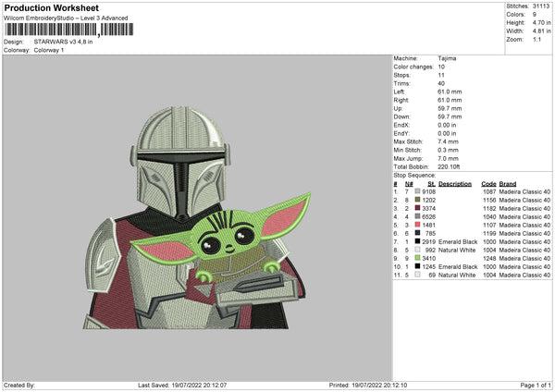555x392 pixels.
Task: Click the dark navy swatch with 785 stitches
Action: click(415, 233)
